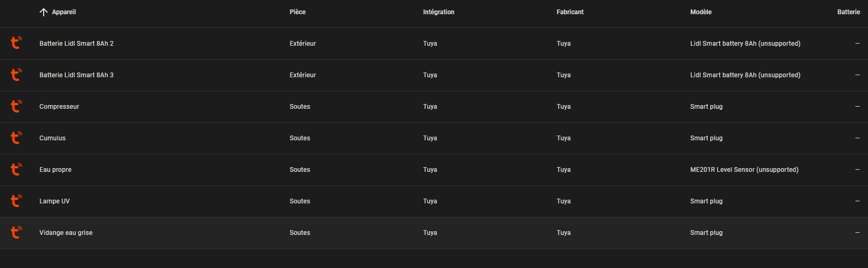
Task: Click Tuya icon beside Cumulus
Action: pos(16,138)
